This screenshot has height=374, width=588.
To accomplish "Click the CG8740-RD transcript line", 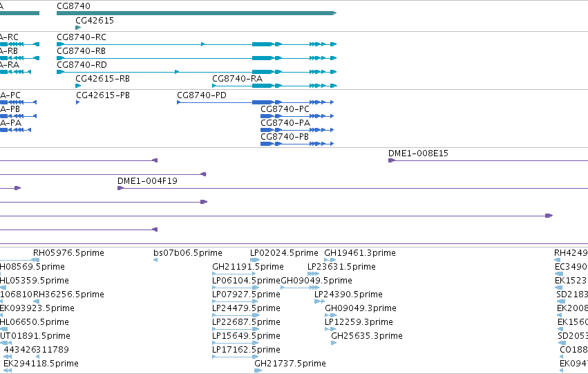I will click(x=196, y=72).
